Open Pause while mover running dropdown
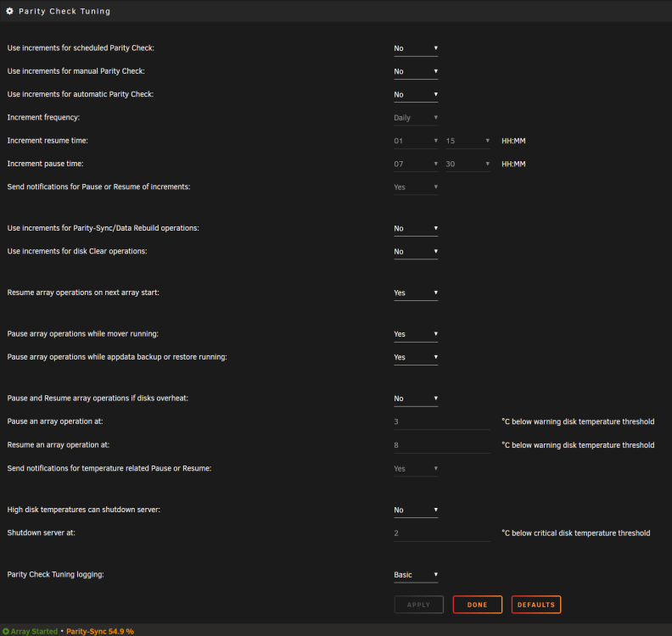Image resolution: width=672 pixels, height=636 pixels. point(416,334)
